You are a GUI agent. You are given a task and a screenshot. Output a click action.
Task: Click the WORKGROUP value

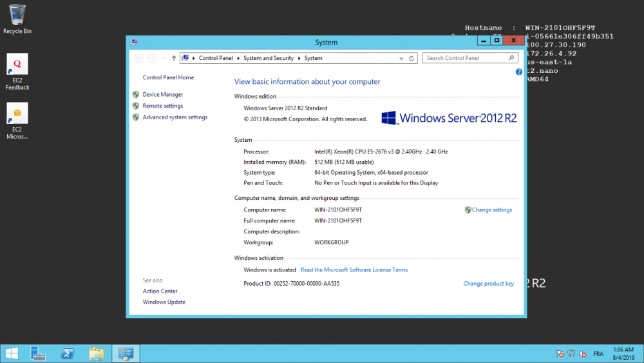332,242
